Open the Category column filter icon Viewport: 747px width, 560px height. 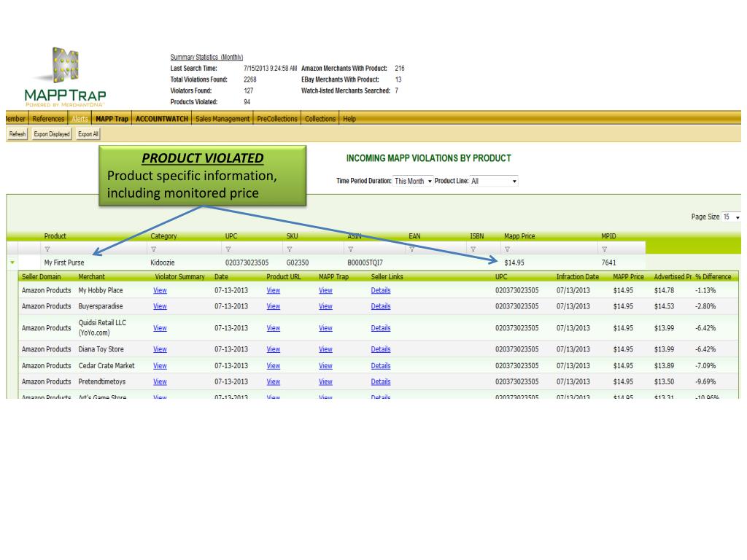coord(153,249)
